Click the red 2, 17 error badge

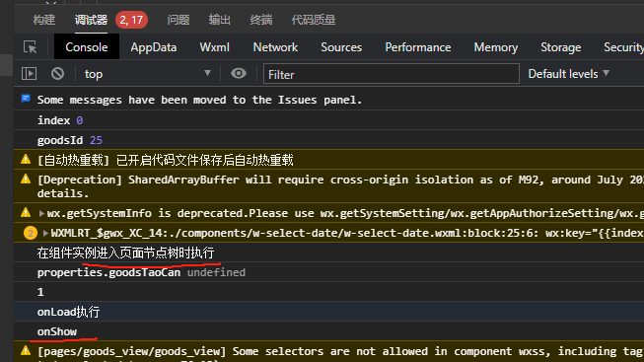coord(131,20)
